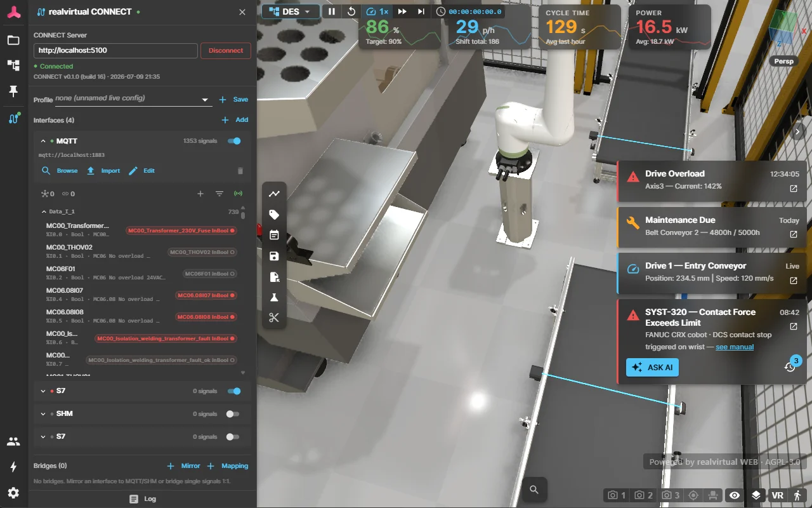The image size is (812, 508).
Task: Collapse the Data_I_1 signal group
Action: point(44,211)
